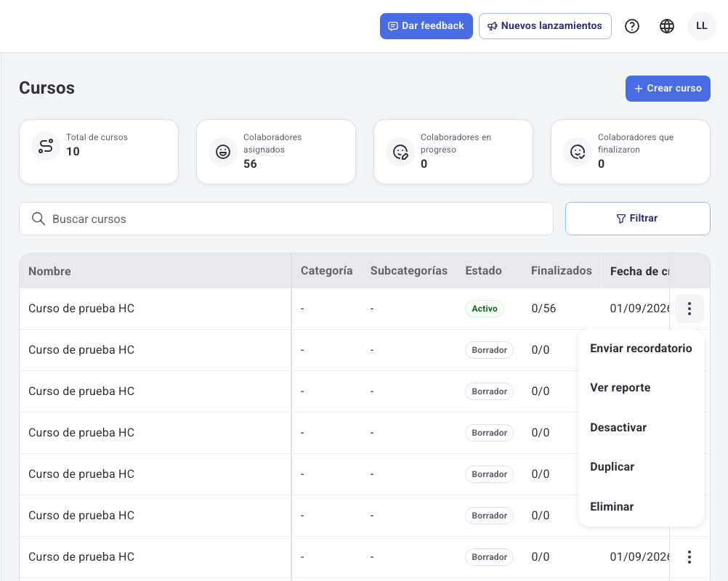Image resolution: width=728 pixels, height=581 pixels.
Task: Click the Colaboradores que finalizaron face icon
Action: point(578,152)
